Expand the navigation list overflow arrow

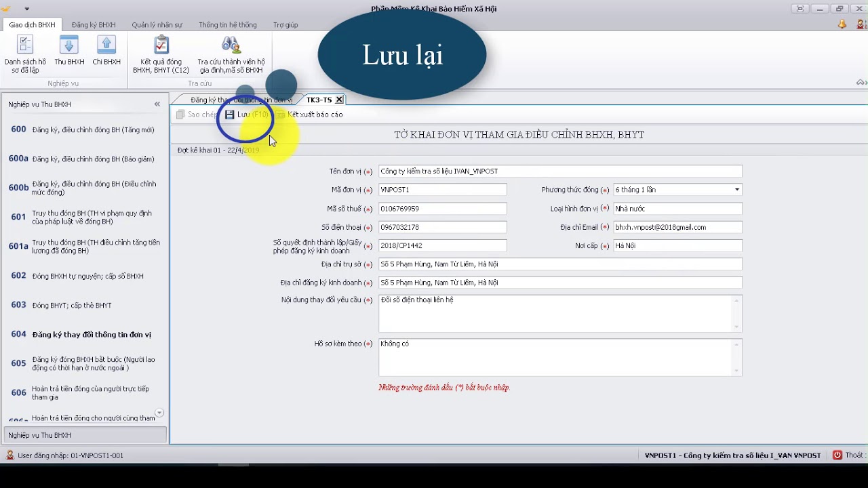(x=159, y=413)
